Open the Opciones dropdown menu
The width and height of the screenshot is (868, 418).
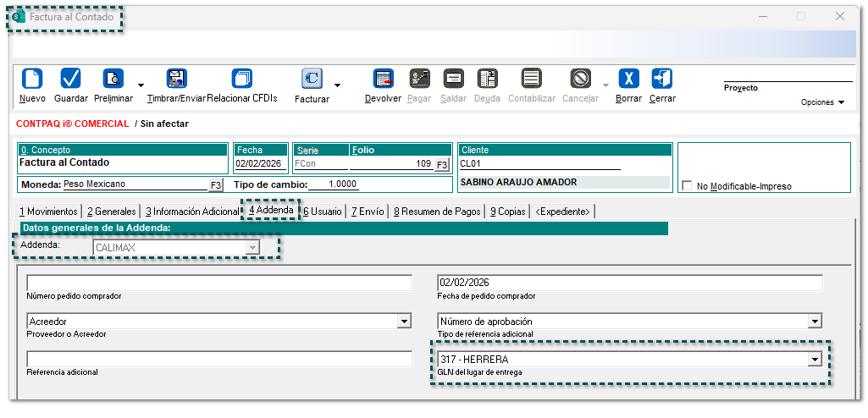click(x=822, y=102)
